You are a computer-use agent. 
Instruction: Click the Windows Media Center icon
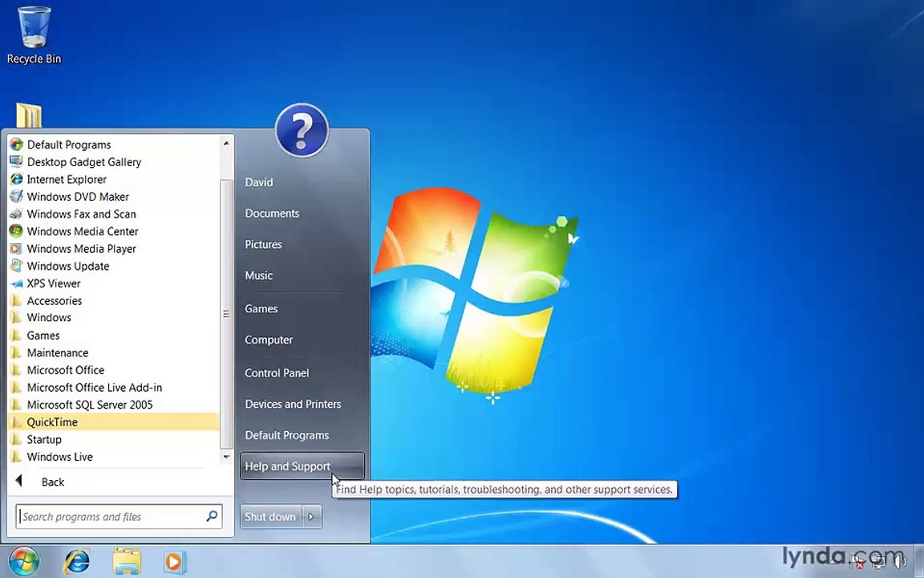pyautogui.click(x=17, y=231)
